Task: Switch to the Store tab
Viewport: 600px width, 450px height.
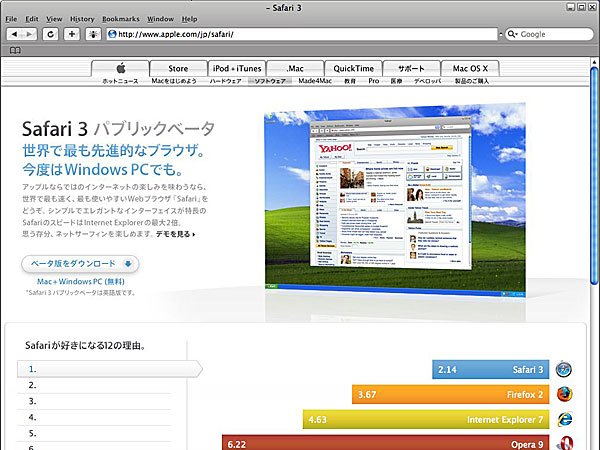Action: pos(178,68)
